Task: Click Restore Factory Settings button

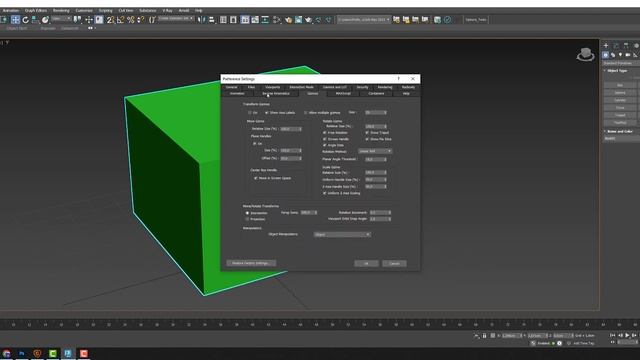Action: coord(251,263)
